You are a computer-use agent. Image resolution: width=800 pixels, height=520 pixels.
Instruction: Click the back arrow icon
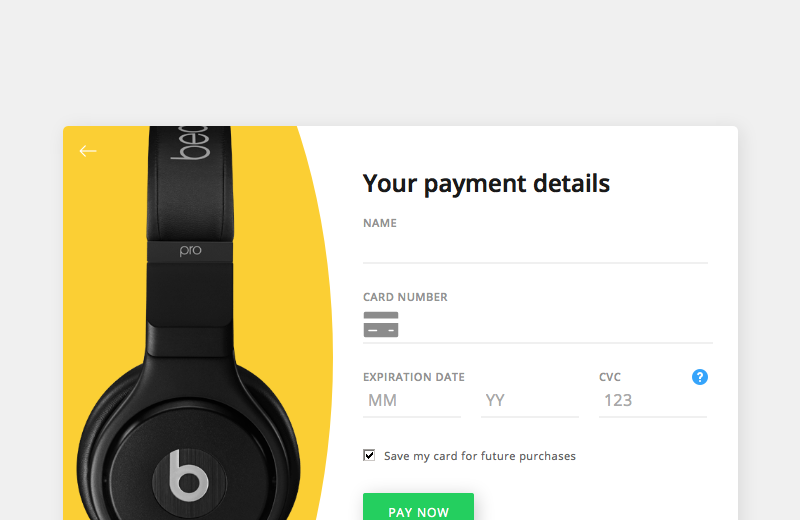click(x=88, y=151)
